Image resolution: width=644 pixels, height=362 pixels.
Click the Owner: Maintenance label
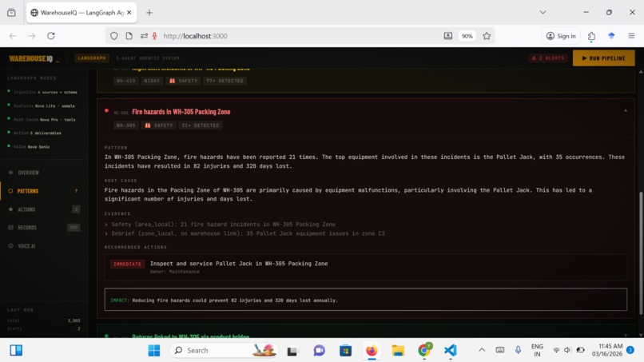coord(174,272)
